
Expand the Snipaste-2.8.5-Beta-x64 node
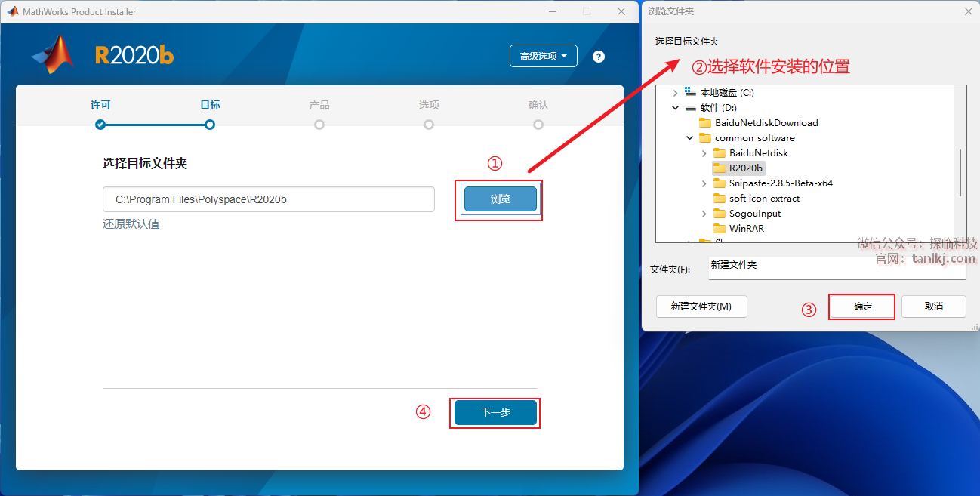coord(704,183)
